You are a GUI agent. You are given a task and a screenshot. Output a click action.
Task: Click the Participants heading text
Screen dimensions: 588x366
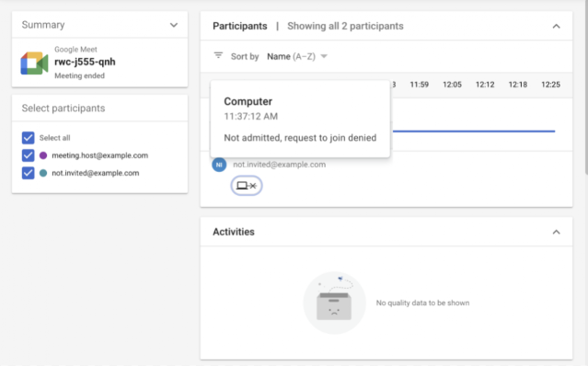coord(240,26)
